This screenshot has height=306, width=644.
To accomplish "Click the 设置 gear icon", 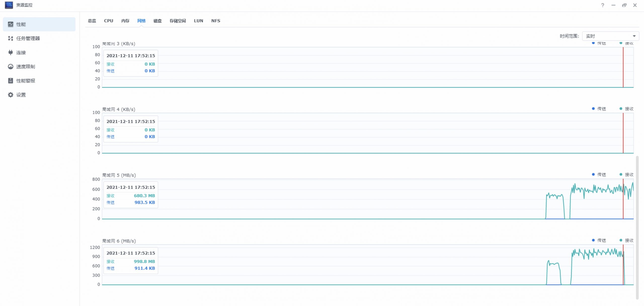I will click(x=11, y=94).
